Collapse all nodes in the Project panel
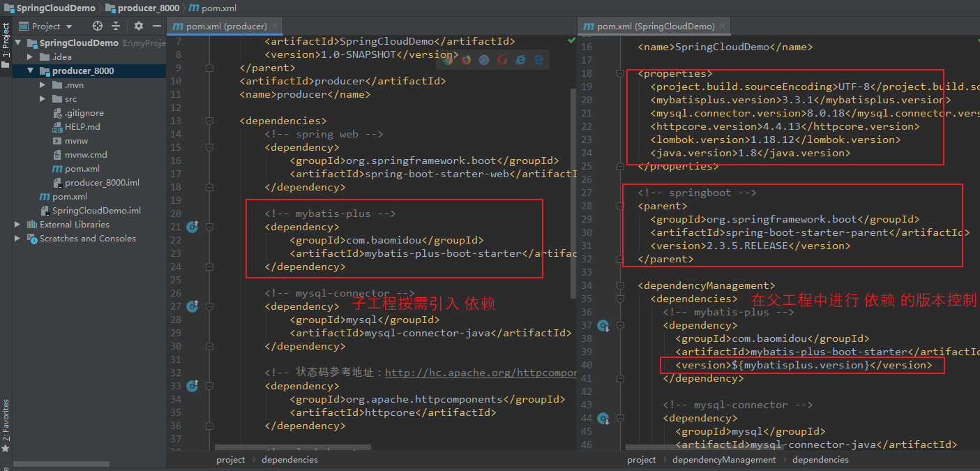Screen dimensions: 980x471 (x=116, y=26)
